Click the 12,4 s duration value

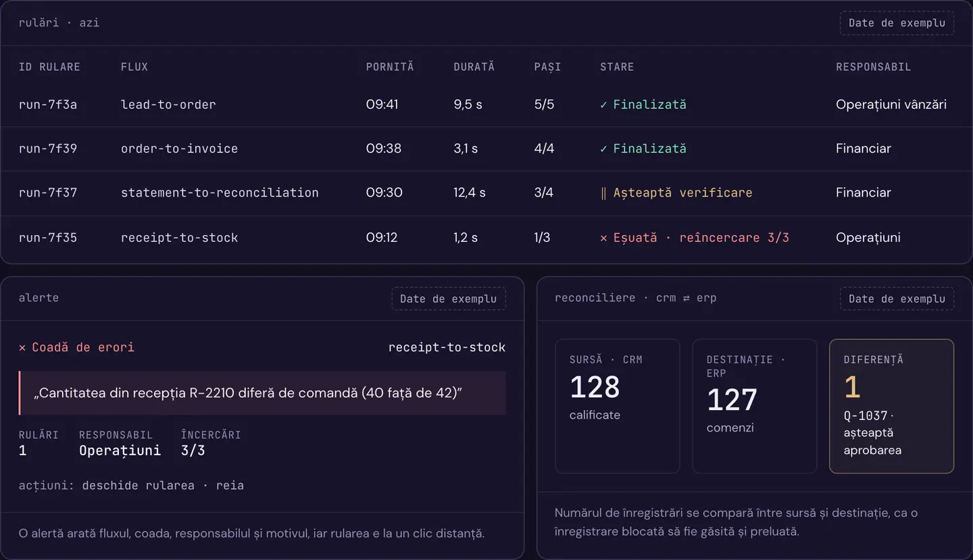coord(470,193)
